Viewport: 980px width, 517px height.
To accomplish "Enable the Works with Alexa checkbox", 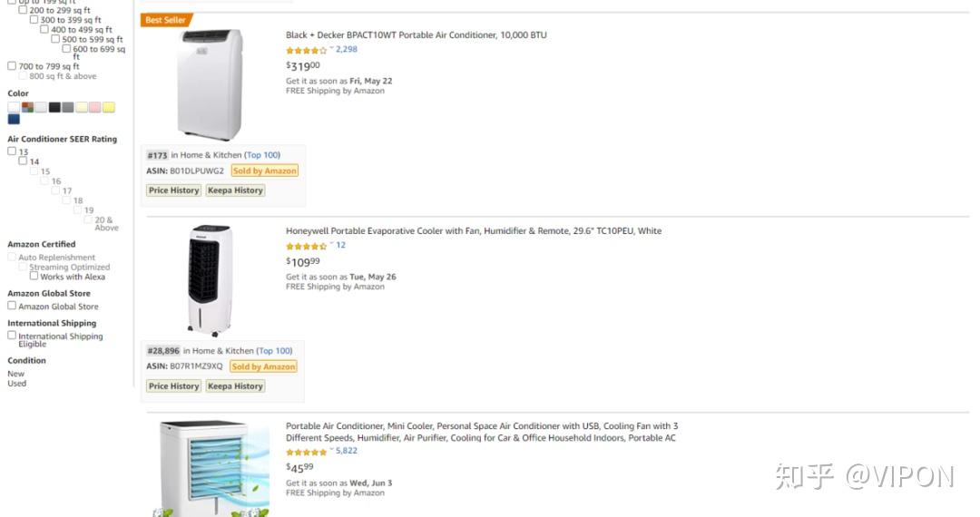I will pyautogui.click(x=34, y=277).
